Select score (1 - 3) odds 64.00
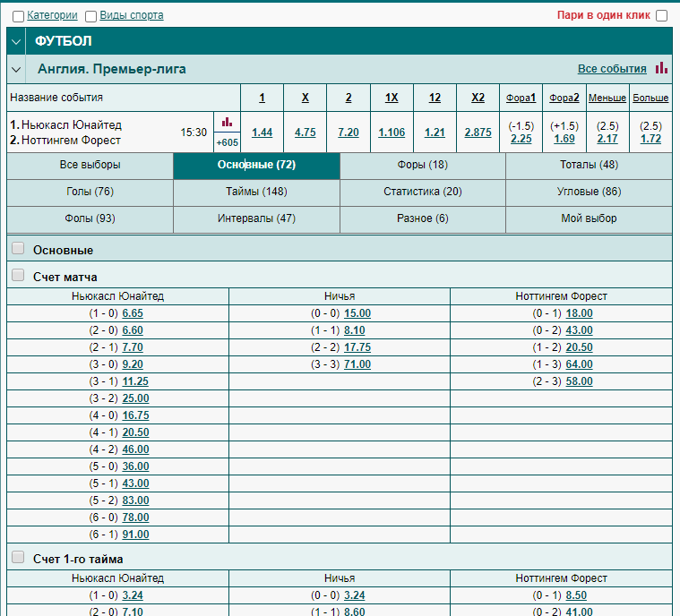Viewport: 680px width, 616px height. pyautogui.click(x=580, y=364)
